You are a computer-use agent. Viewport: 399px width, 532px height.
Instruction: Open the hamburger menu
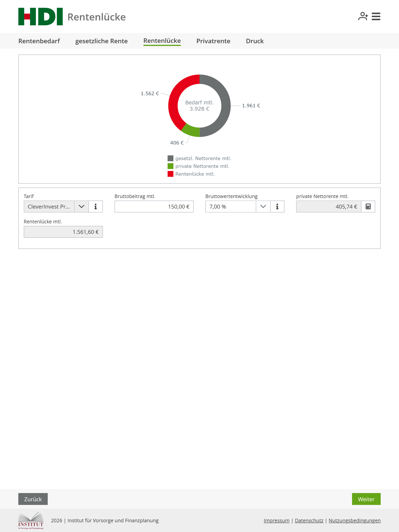click(x=376, y=16)
